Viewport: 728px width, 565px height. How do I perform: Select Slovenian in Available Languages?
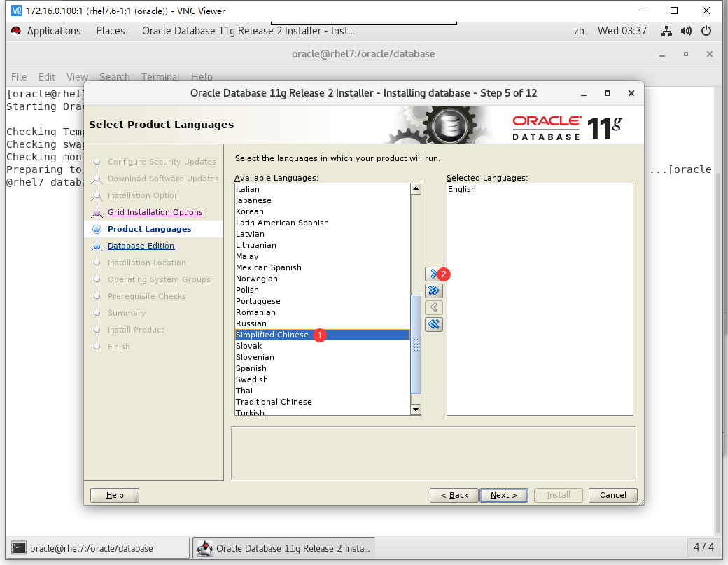(x=322, y=357)
